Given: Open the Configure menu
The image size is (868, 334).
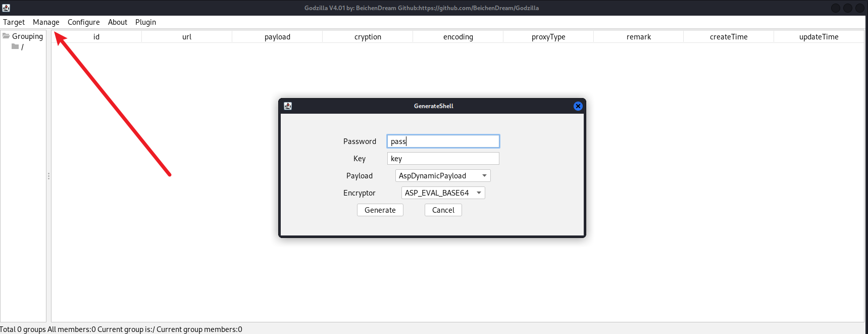Looking at the screenshot, I should [83, 22].
